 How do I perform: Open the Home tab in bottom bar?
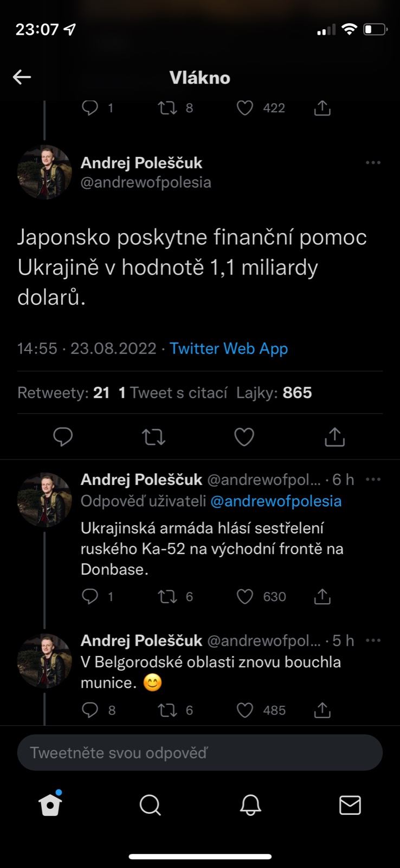[50, 805]
